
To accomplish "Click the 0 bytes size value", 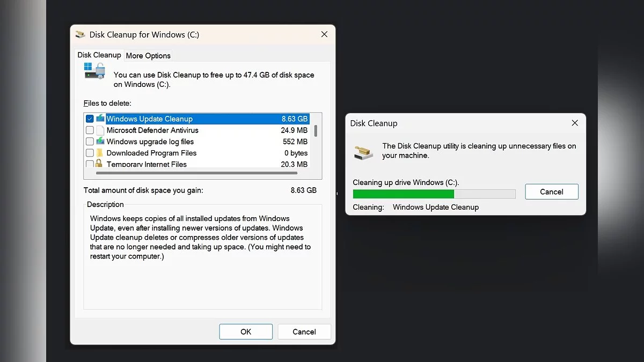I will tap(296, 153).
